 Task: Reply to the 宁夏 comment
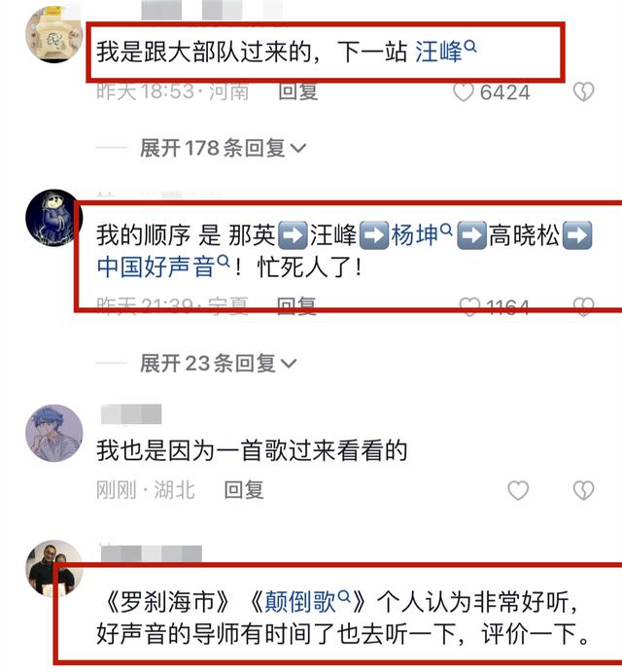[296, 306]
